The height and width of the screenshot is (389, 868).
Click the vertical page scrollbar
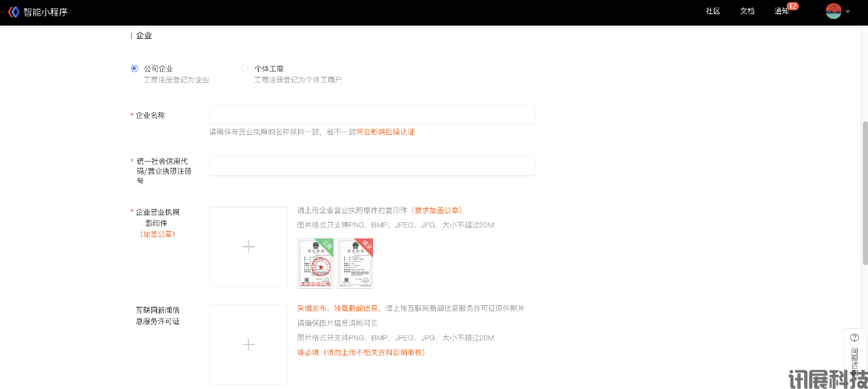pos(864,193)
